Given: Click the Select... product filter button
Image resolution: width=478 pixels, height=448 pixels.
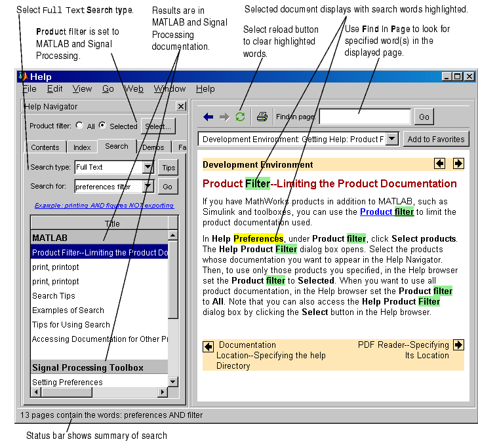Looking at the screenshot, I should coord(158,126).
